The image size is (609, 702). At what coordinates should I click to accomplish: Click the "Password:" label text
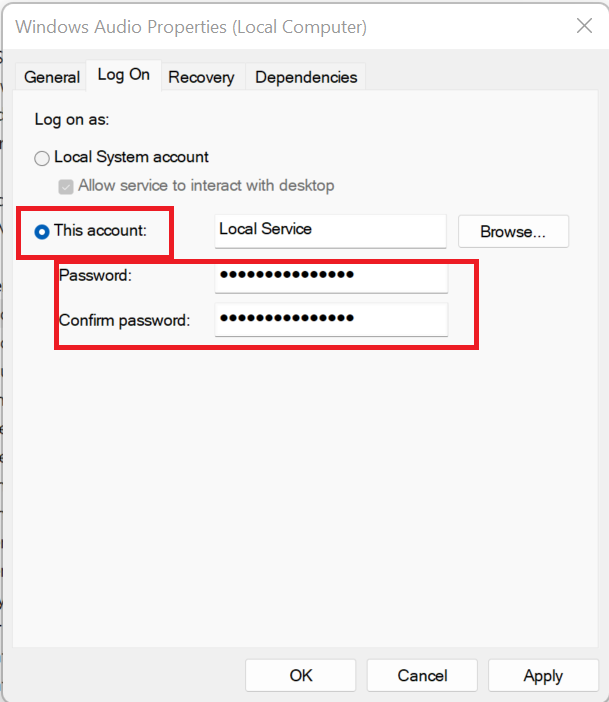click(x=96, y=275)
